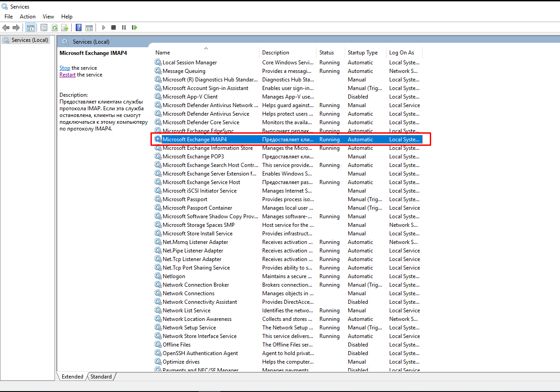Open the File menu

coord(9,17)
